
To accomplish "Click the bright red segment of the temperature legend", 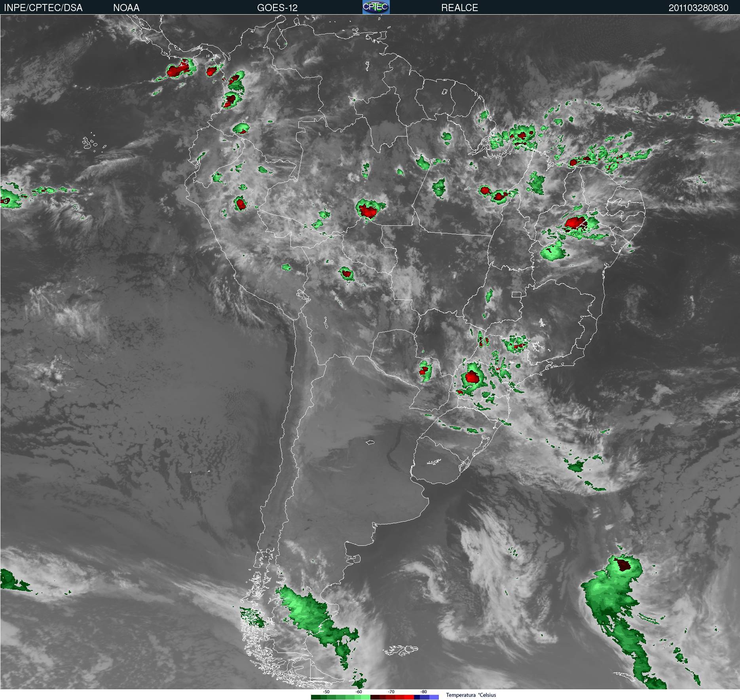I will click(x=409, y=697).
